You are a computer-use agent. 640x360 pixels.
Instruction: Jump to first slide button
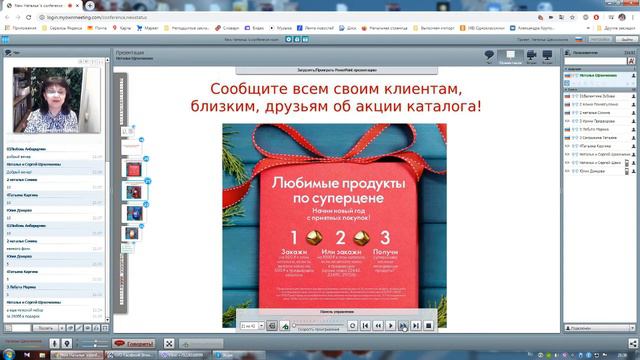[365, 325]
